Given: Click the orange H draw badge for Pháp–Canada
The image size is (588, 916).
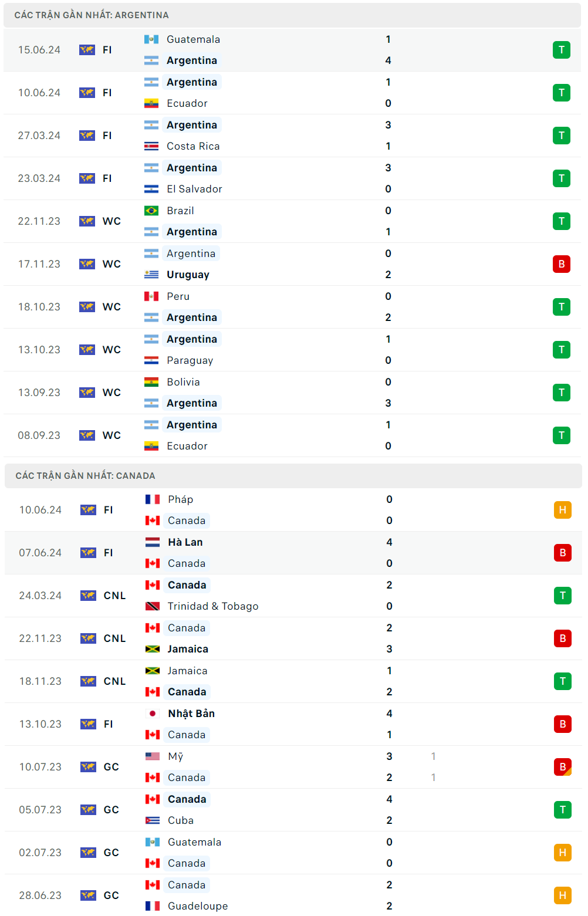Looking at the screenshot, I should 562,510.
